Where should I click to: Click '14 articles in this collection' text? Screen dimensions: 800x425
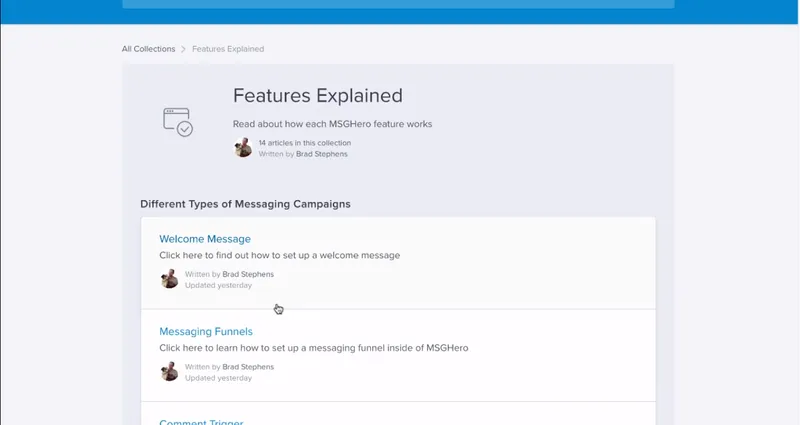(x=305, y=143)
